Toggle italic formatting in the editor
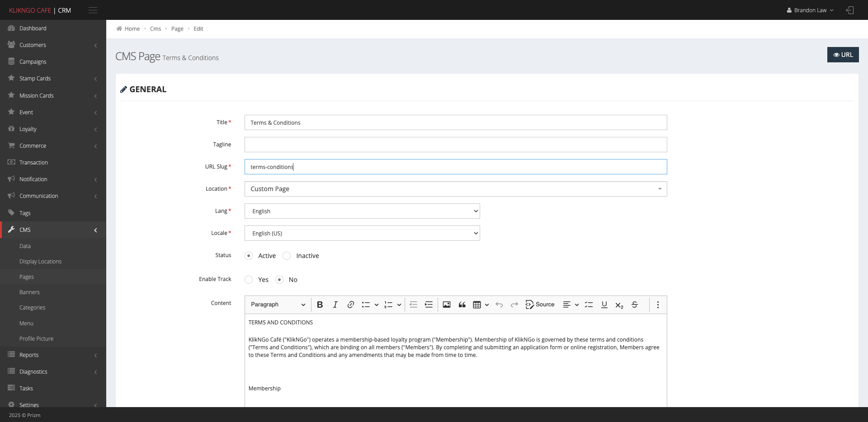The image size is (868, 422). (x=335, y=305)
